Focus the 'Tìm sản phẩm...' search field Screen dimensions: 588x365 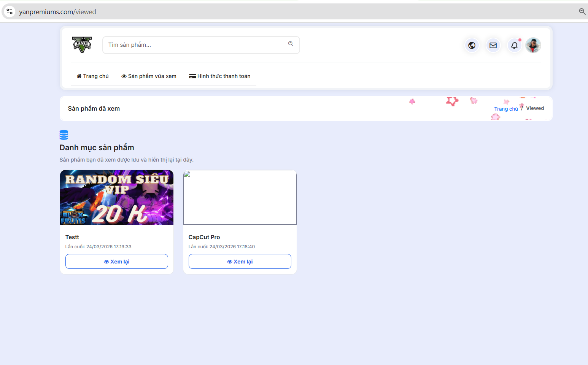pyautogui.click(x=201, y=45)
